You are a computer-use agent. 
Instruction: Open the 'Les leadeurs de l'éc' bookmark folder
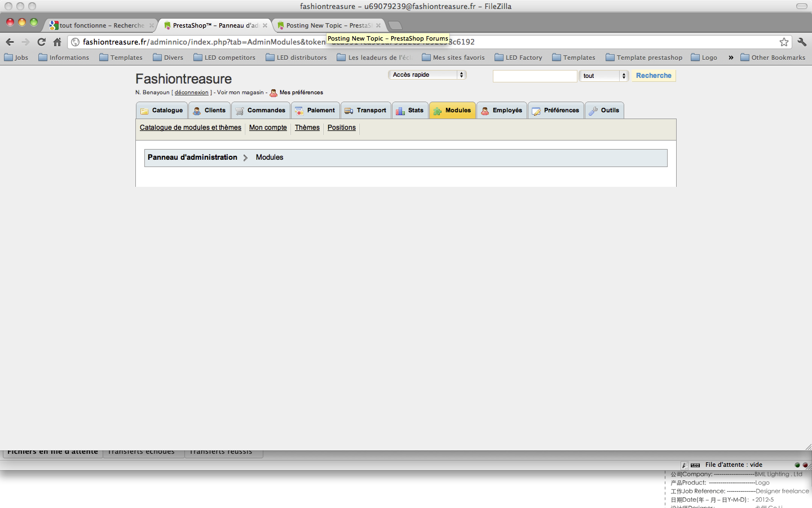374,58
